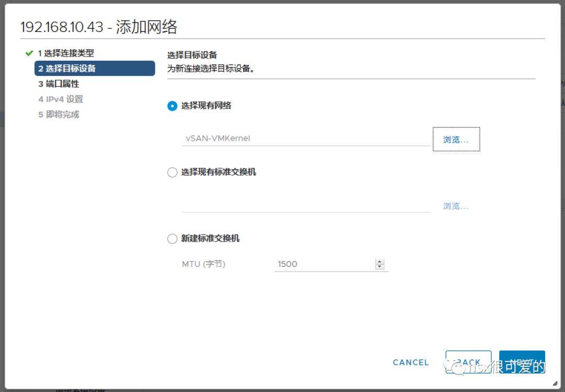Choose the 选择现有标准交换机 radio option

point(172,172)
